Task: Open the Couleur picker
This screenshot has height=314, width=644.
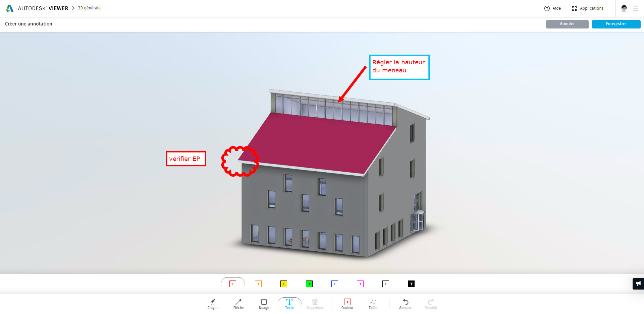Action: (x=347, y=303)
